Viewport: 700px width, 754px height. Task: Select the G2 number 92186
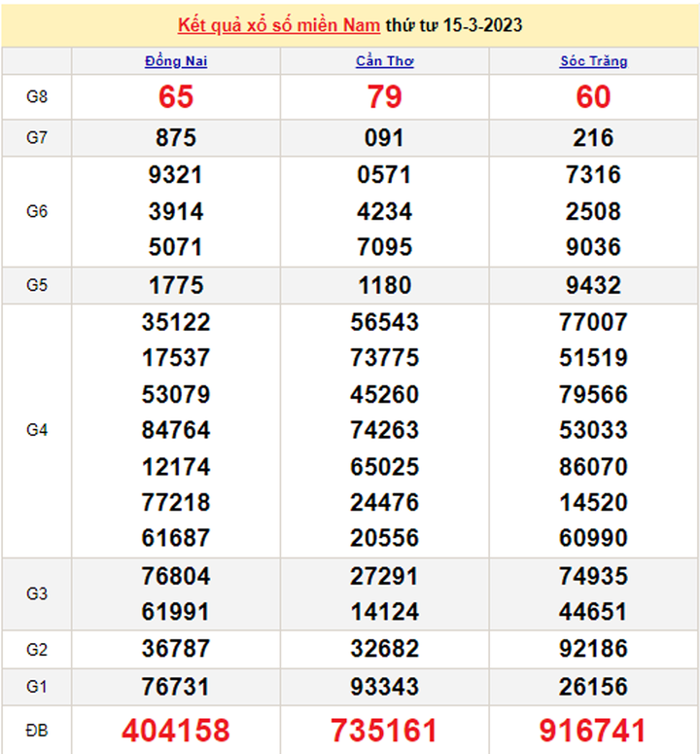[x=593, y=650]
